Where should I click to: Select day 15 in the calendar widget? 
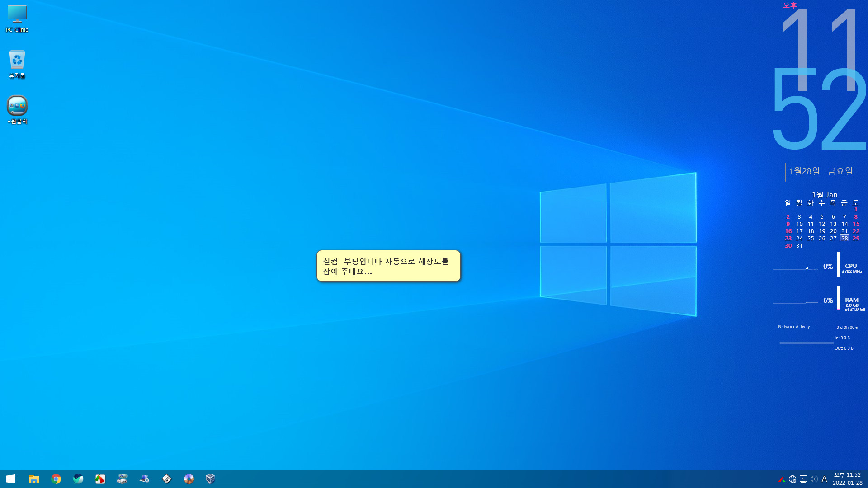click(856, 224)
